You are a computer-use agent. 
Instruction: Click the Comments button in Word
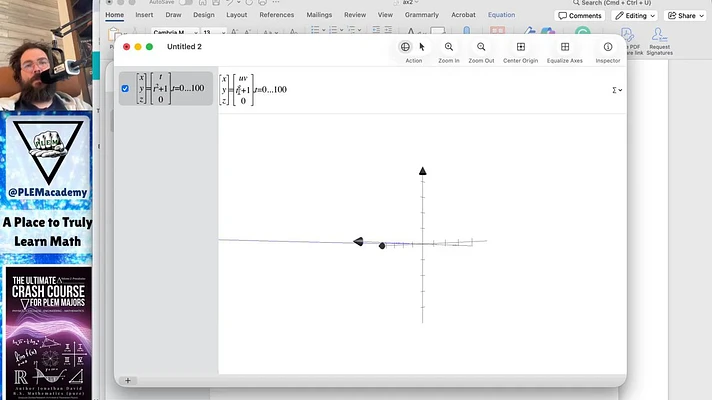(579, 15)
